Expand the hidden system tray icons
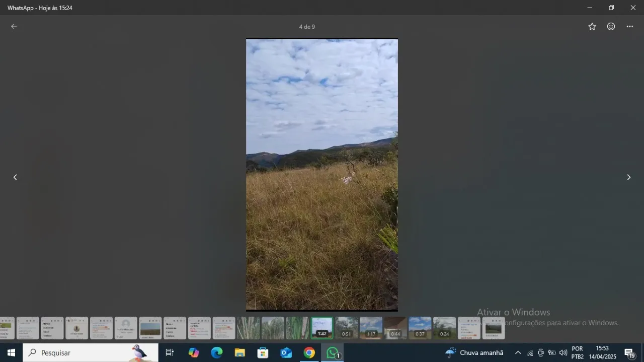The image size is (644, 362). pos(518,353)
